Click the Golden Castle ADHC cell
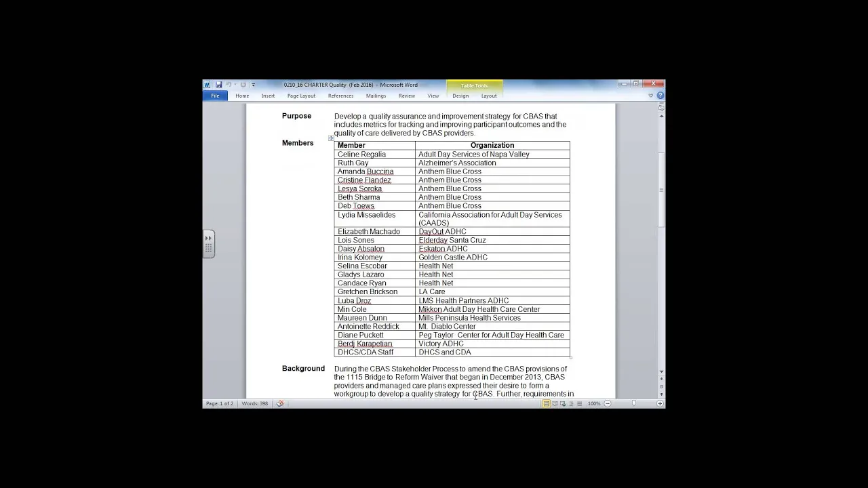 [x=492, y=257]
